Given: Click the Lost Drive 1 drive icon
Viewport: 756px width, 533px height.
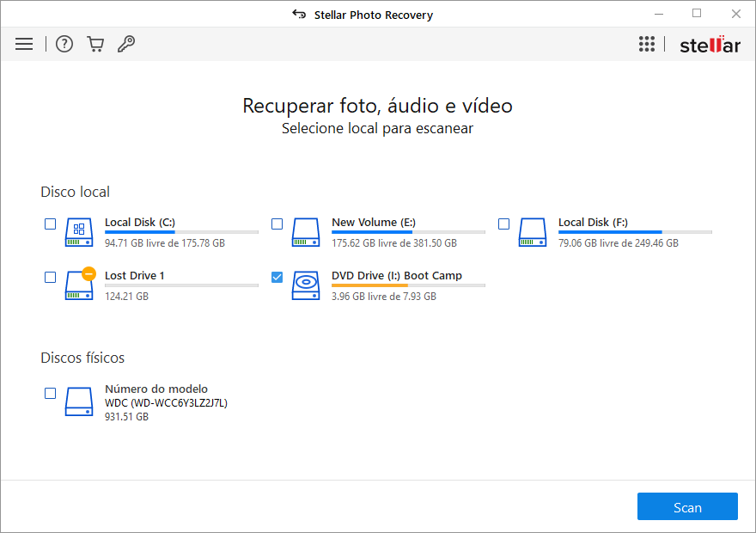Looking at the screenshot, I should [80, 284].
